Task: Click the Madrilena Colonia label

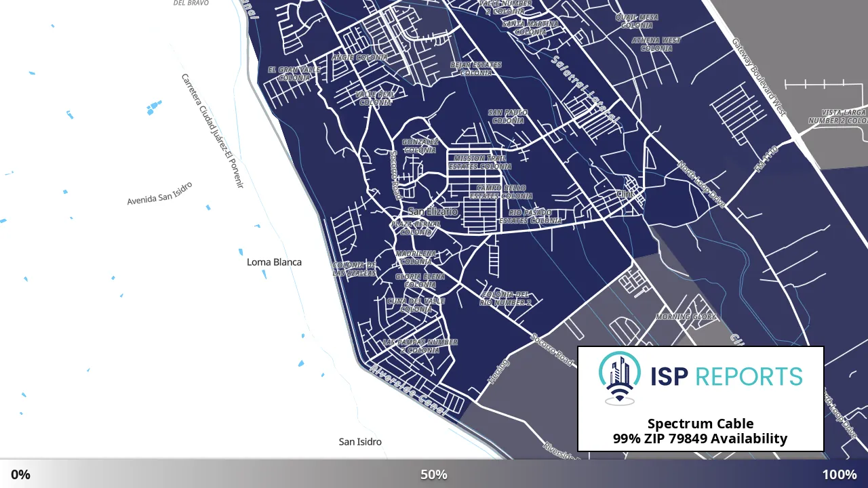Action: (x=416, y=258)
